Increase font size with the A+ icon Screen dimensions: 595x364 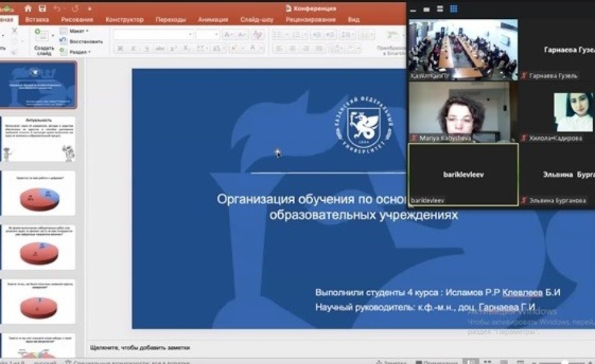pos(228,35)
